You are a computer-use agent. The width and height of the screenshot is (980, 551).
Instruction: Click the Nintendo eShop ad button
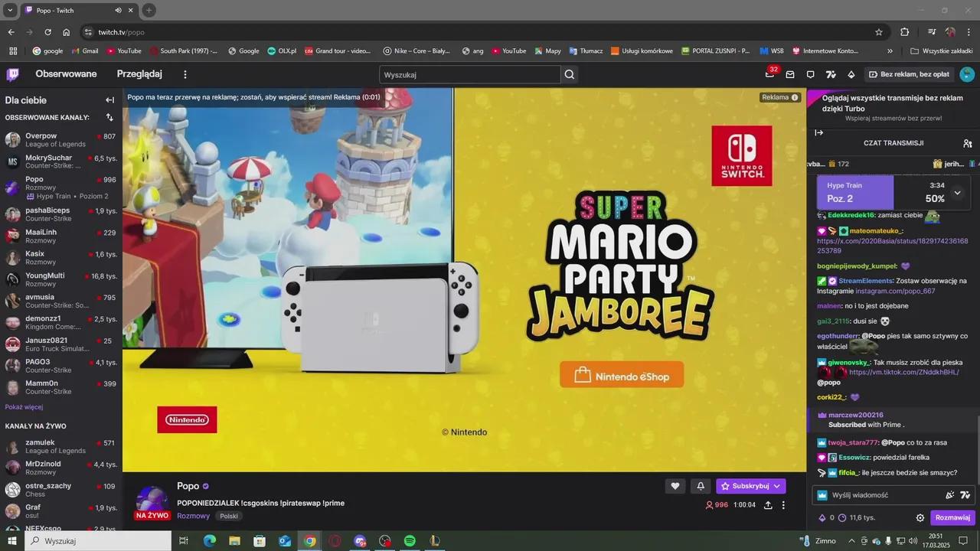tap(622, 375)
